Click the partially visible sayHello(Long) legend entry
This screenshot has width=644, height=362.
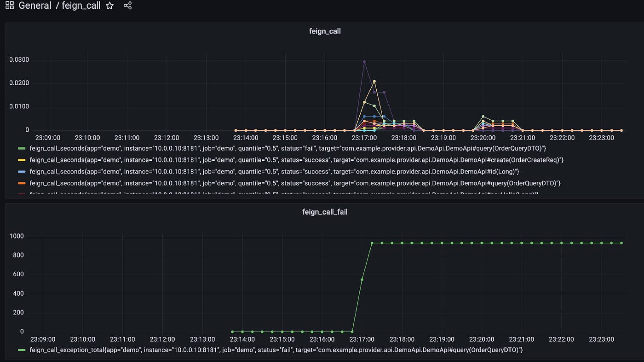pyautogui.click(x=184, y=193)
